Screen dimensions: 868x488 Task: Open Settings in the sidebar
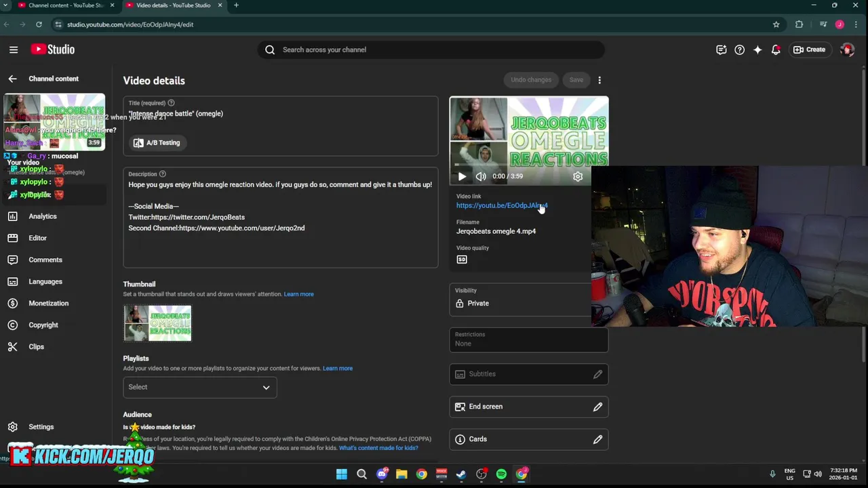coord(56,427)
